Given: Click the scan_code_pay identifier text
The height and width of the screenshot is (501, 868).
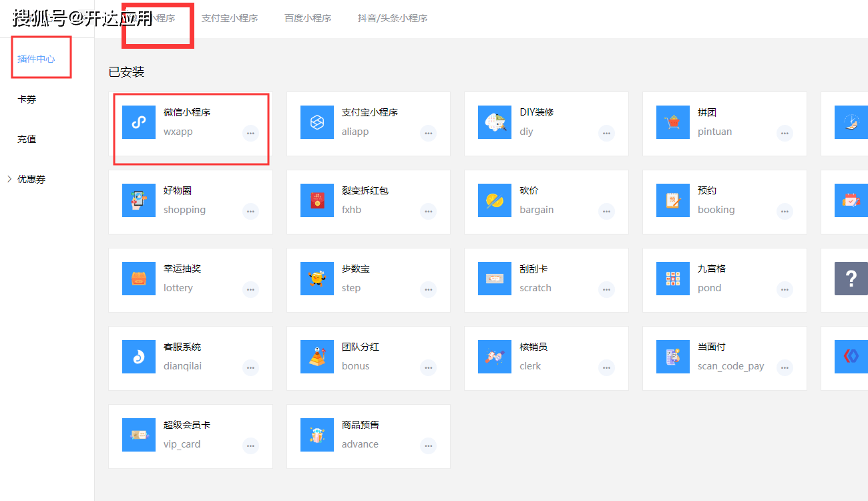Looking at the screenshot, I should tap(731, 366).
